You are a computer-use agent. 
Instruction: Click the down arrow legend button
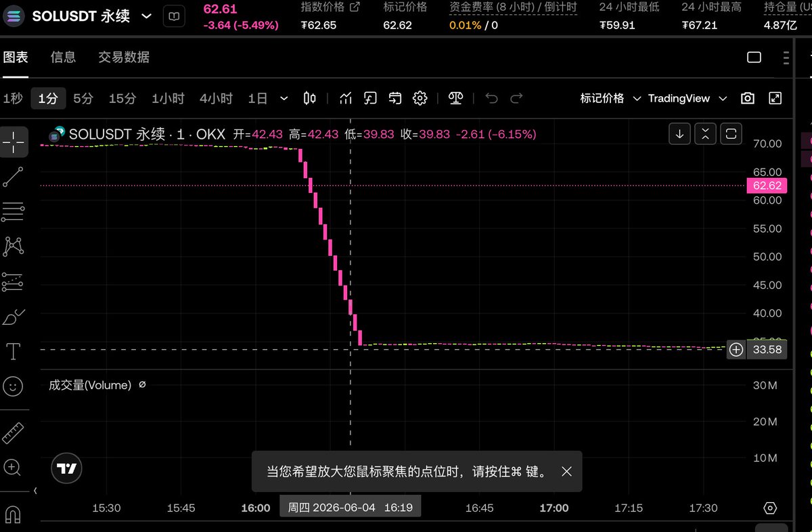[x=679, y=134]
